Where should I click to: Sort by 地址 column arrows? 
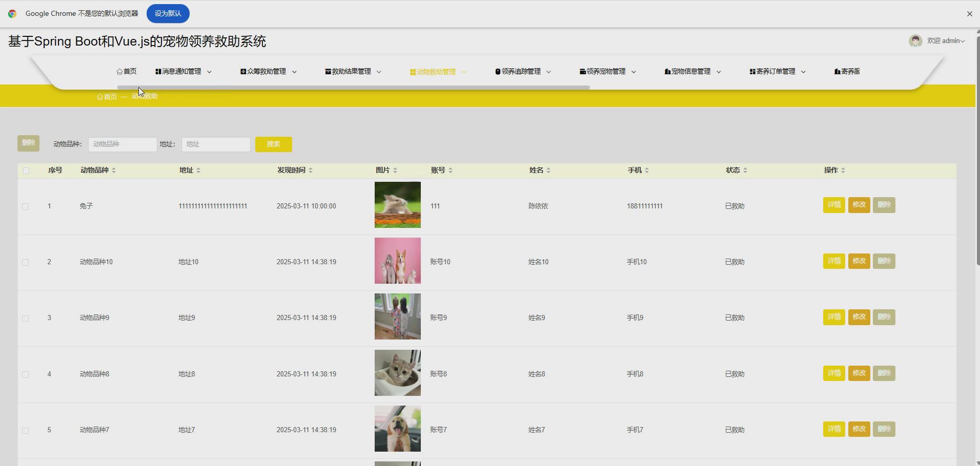point(198,171)
